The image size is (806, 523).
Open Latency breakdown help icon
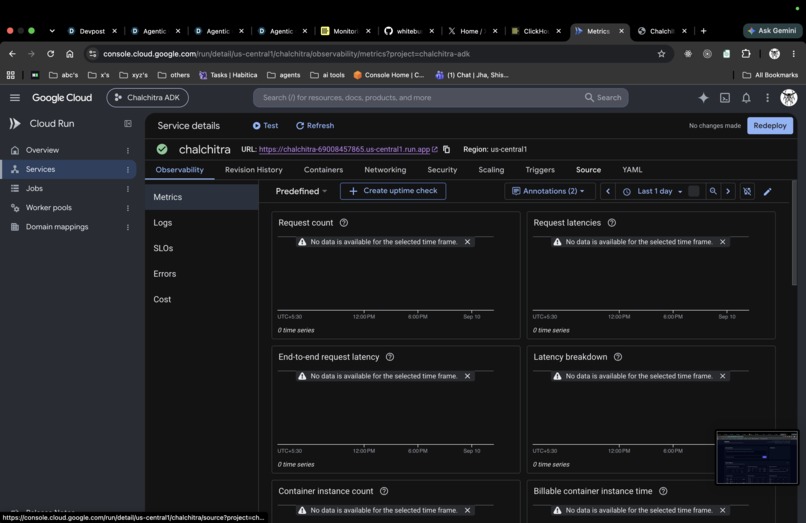[x=618, y=357]
